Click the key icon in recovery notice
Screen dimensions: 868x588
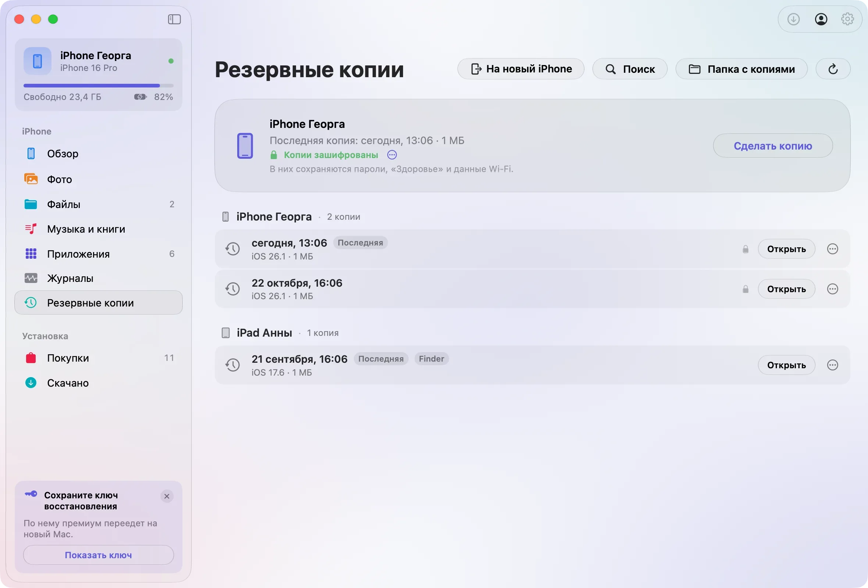click(x=31, y=494)
